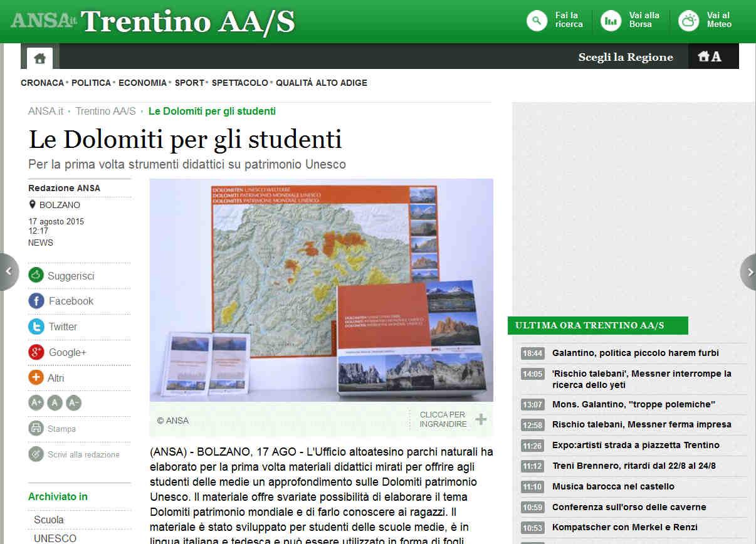Read 'Mons. Galantino, troppe polemiche' news

634,404
